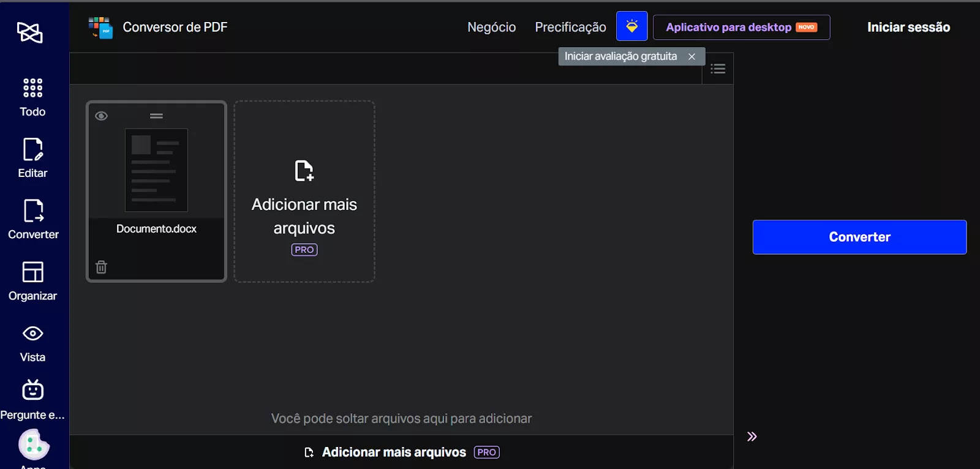Click the Conversor de PDF title

coord(175,27)
